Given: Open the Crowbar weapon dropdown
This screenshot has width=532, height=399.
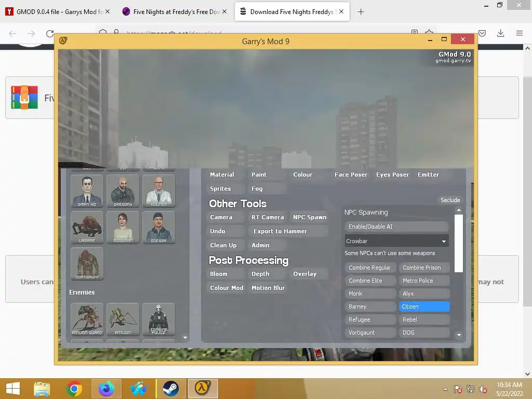Looking at the screenshot, I should click(x=396, y=241).
